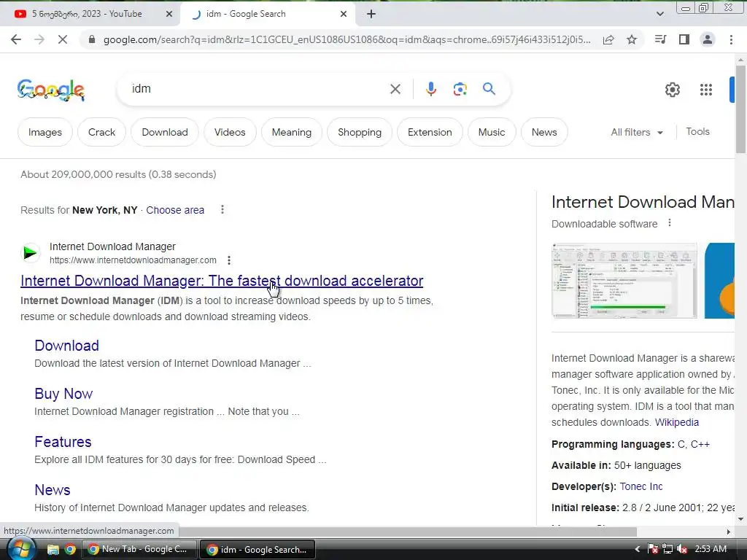
Task: Close the idm Google Search tab
Action: pos(343,15)
